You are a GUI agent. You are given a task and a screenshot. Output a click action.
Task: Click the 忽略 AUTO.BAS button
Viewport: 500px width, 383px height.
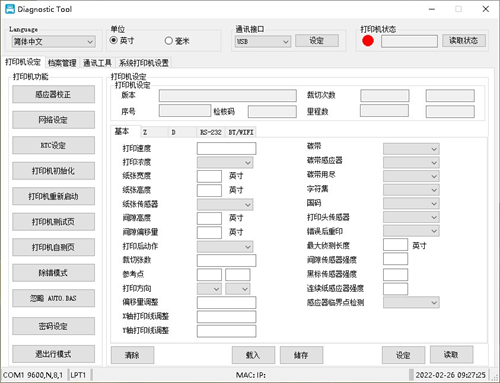(x=53, y=298)
